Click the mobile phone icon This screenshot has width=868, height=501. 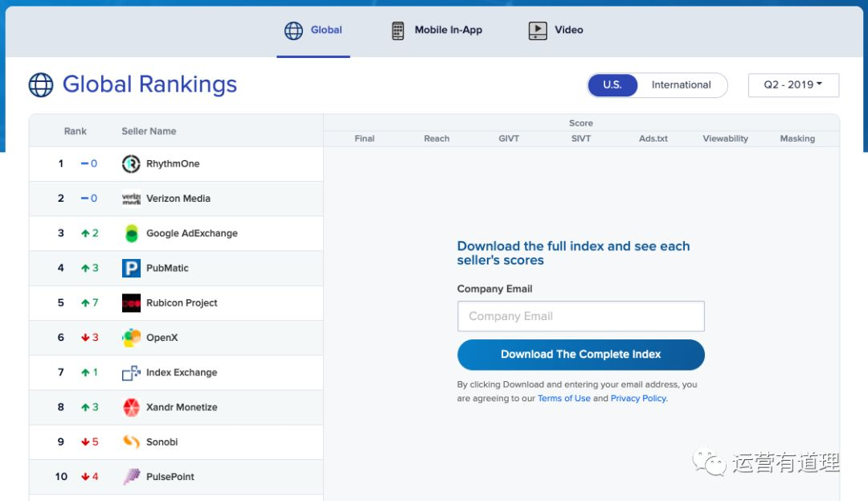pos(398,31)
